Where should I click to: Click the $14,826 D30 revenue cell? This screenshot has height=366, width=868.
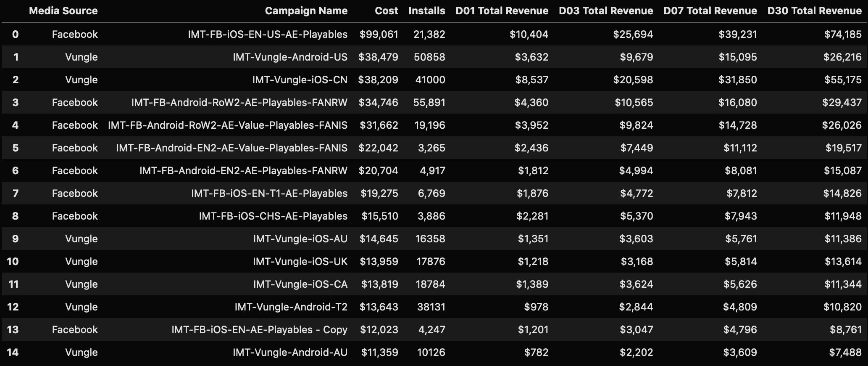tap(842, 194)
